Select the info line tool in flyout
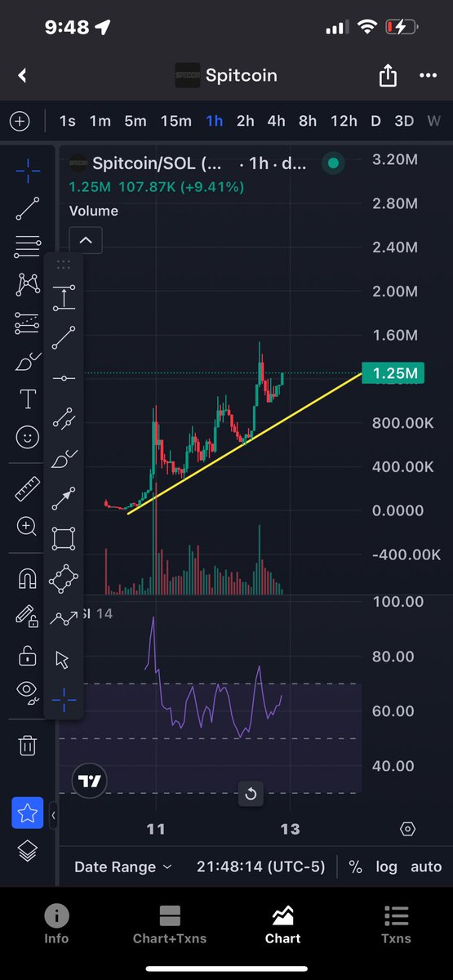Viewport: 453px width, 980px height. pos(64,297)
